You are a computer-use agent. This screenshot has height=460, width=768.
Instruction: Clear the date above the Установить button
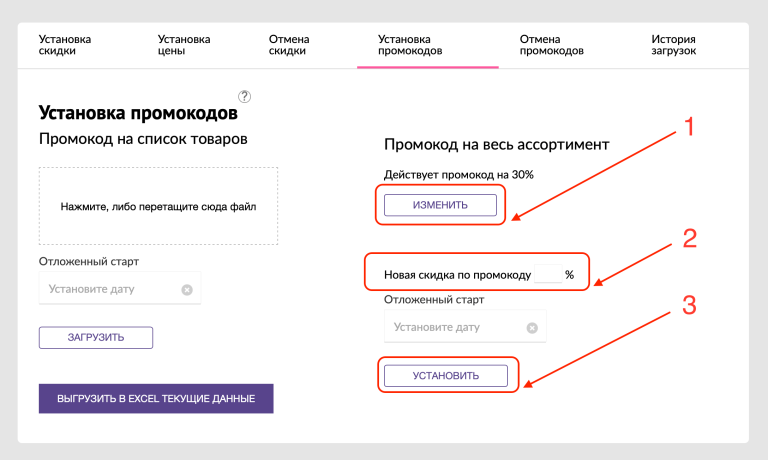pos(532,327)
